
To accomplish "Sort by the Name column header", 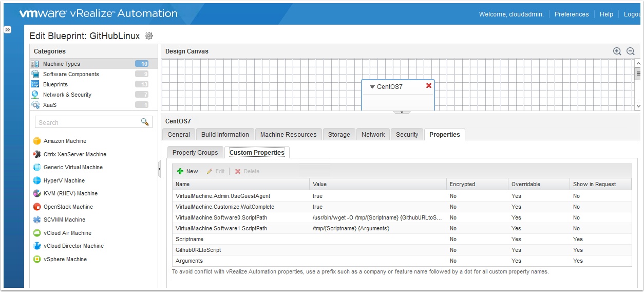I will click(241, 184).
